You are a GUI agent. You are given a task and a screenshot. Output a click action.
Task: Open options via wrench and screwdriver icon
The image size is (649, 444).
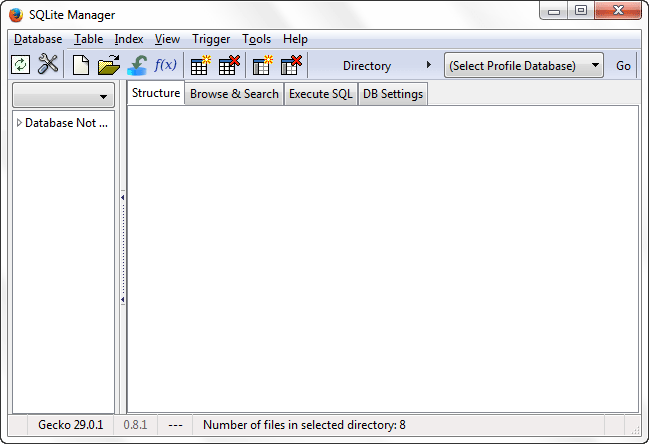click(48, 65)
